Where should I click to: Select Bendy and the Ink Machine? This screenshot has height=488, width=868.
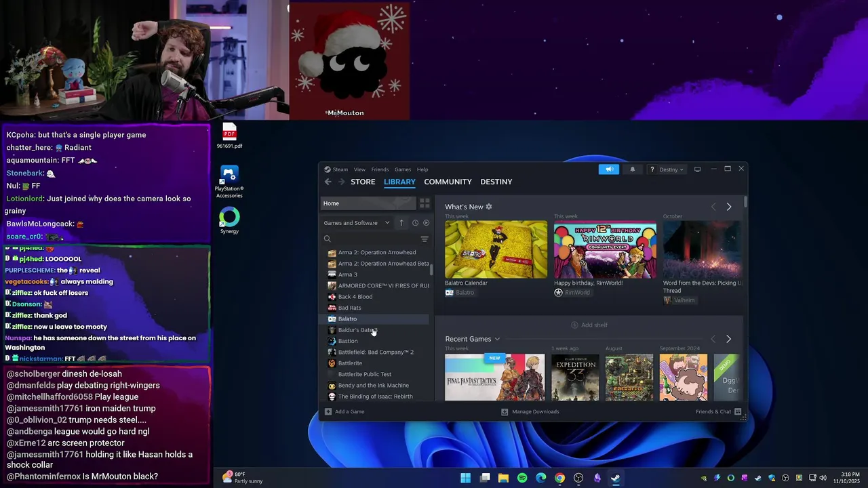click(x=375, y=385)
